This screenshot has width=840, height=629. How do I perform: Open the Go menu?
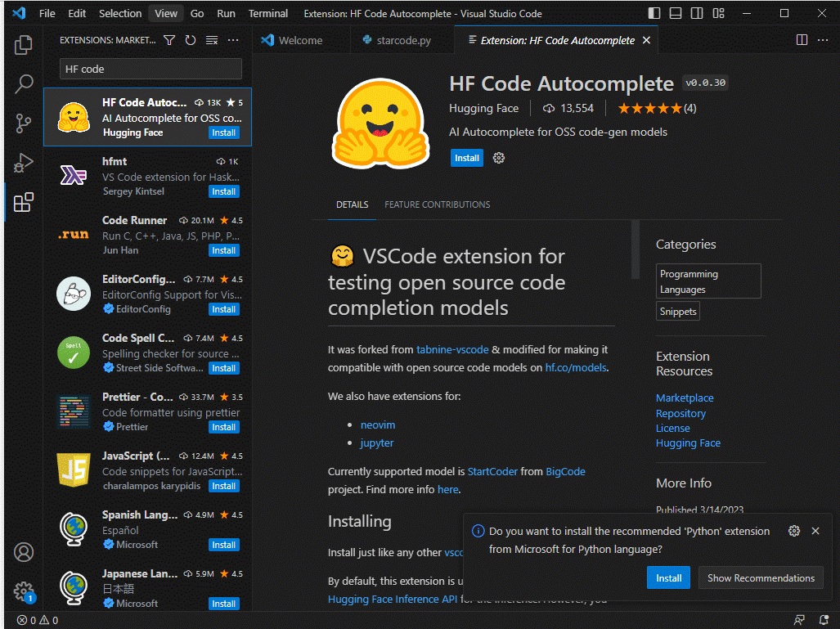197,13
